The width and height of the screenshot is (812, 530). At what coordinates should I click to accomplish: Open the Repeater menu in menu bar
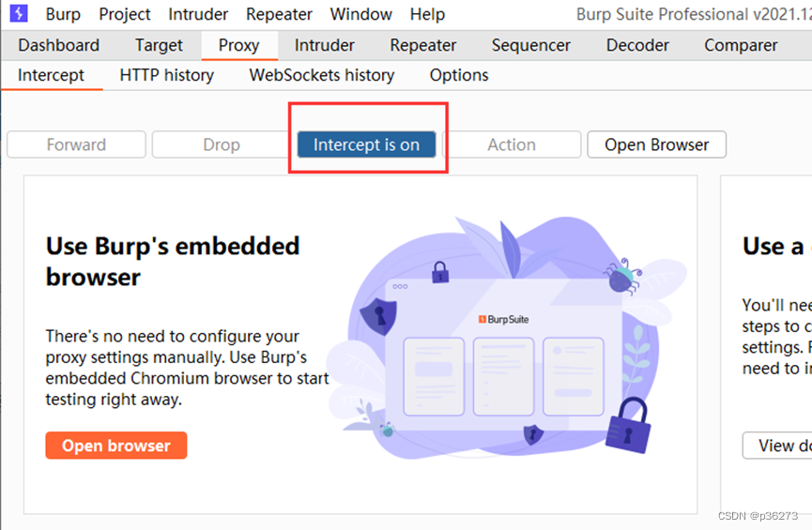tap(279, 14)
